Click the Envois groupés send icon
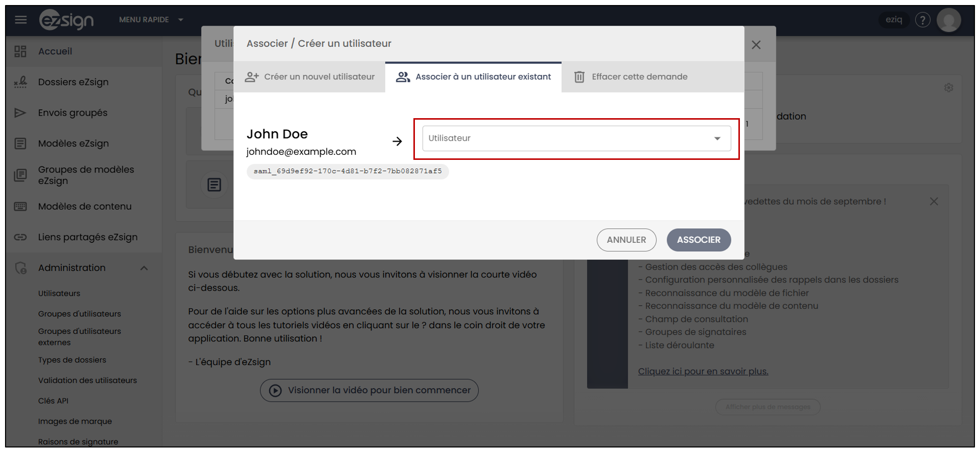980x451 pixels. (20, 113)
